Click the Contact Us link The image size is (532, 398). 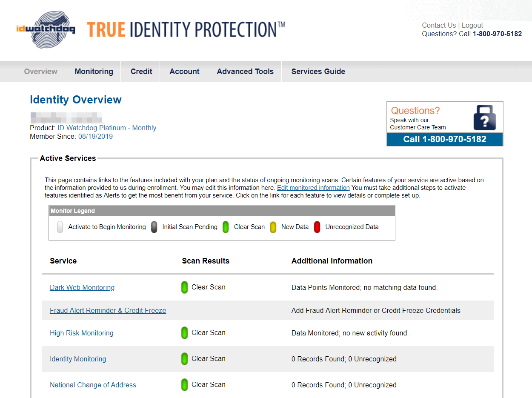(439, 25)
